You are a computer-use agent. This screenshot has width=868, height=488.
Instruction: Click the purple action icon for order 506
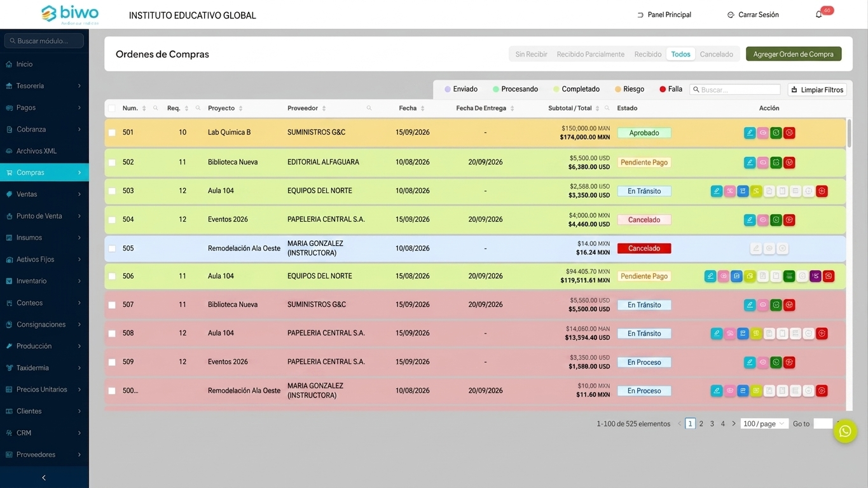pyautogui.click(x=815, y=276)
